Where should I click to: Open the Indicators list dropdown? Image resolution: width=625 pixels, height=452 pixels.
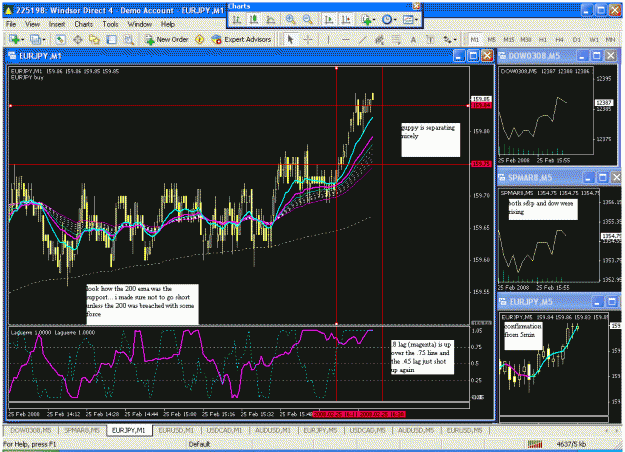368,19
